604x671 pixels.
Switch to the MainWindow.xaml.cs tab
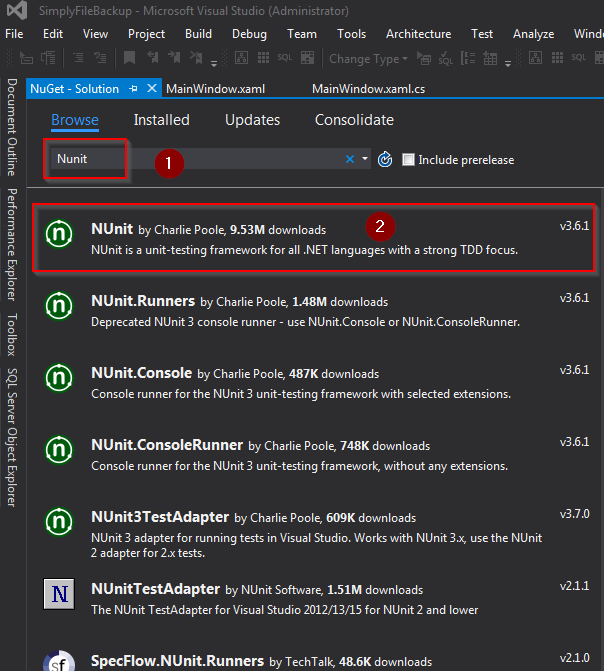(x=368, y=89)
